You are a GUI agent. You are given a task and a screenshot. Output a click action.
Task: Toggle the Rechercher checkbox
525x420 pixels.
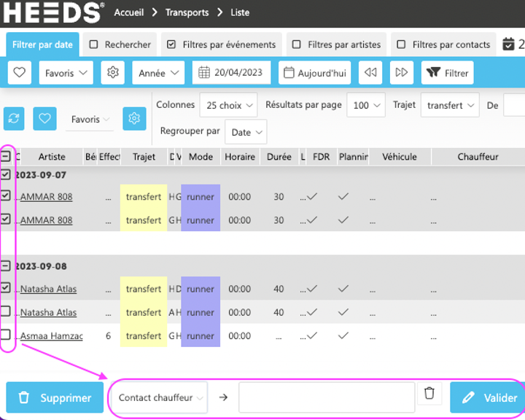click(94, 44)
